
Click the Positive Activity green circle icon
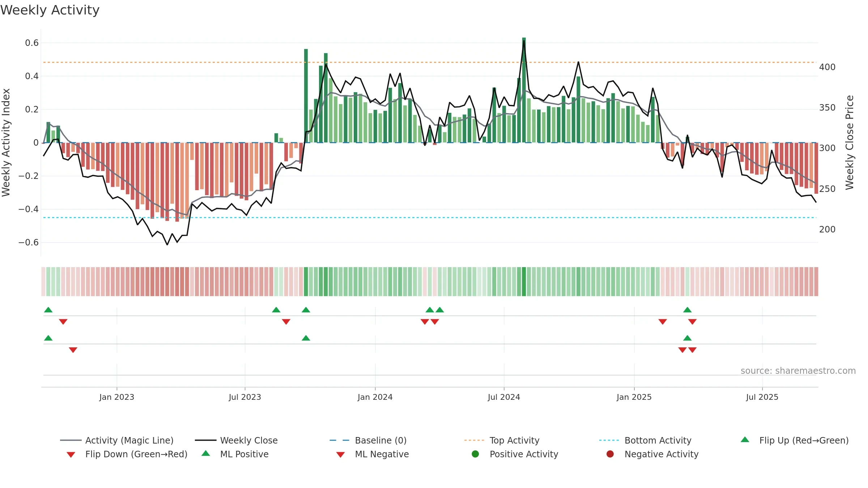[475, 454]
